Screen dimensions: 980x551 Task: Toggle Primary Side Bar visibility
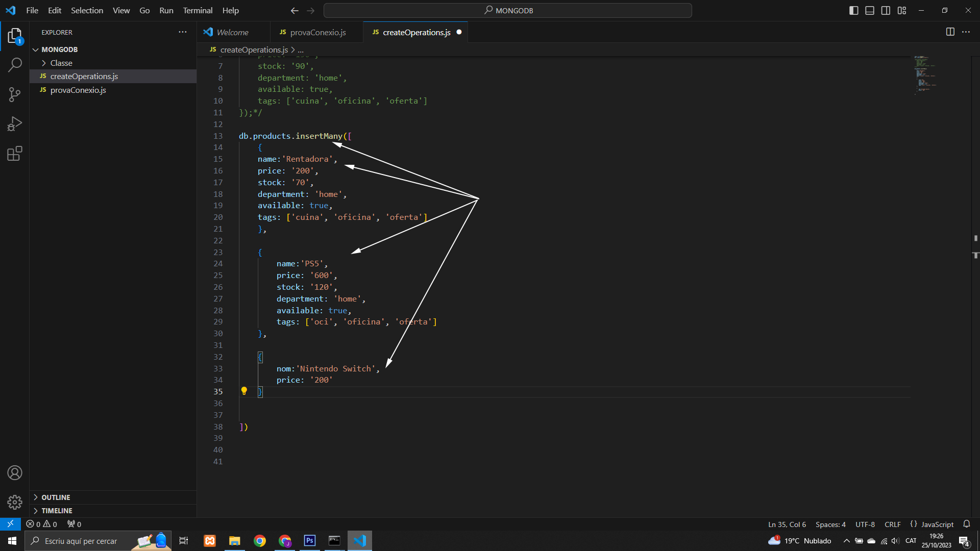pos(853,10)
